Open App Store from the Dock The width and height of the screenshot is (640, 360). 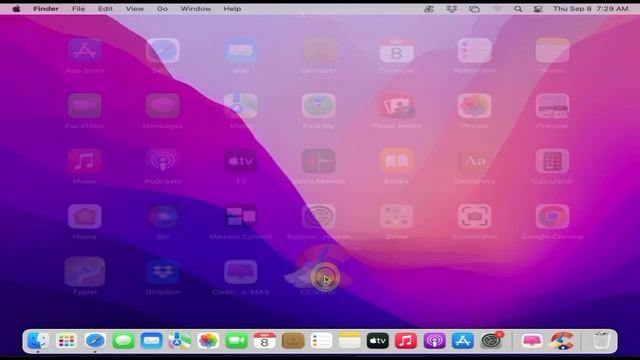pos(462,340)
